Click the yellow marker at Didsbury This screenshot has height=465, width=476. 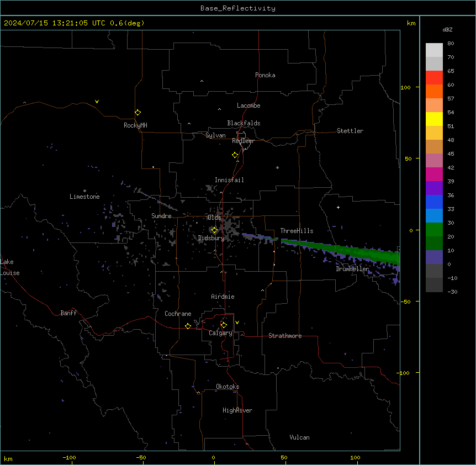tap(214, 230)
